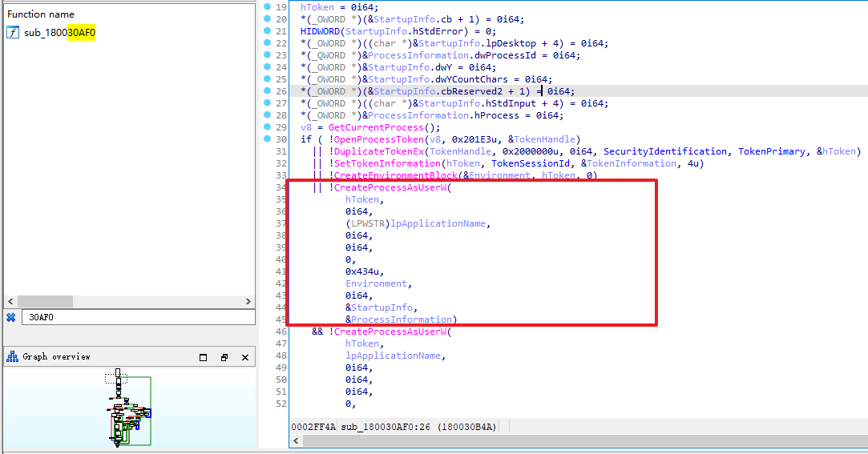
Task: Toggle the breakpoint dot on line 22
Action: pos(268,42)
